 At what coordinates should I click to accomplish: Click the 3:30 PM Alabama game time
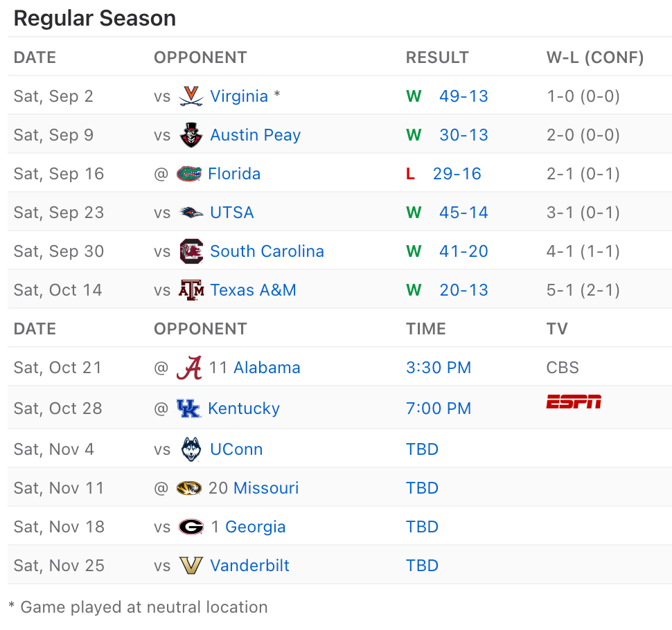(x=439, y=367)
